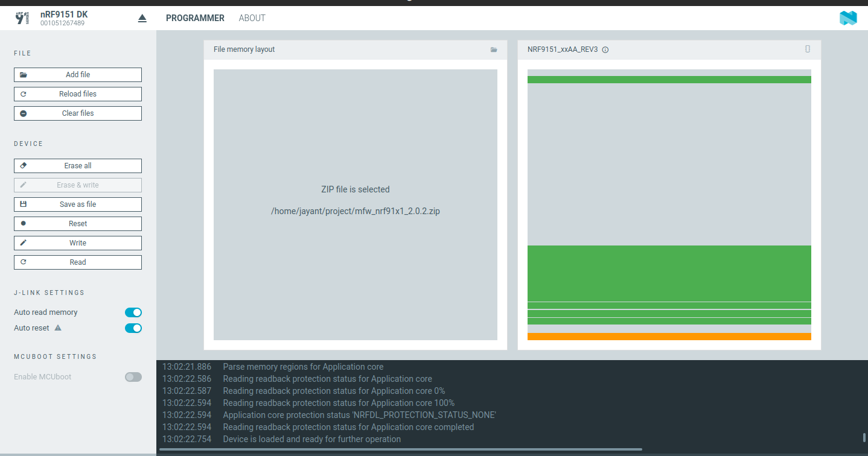
Task: Click the Reload files button
Action: [78, 94]
